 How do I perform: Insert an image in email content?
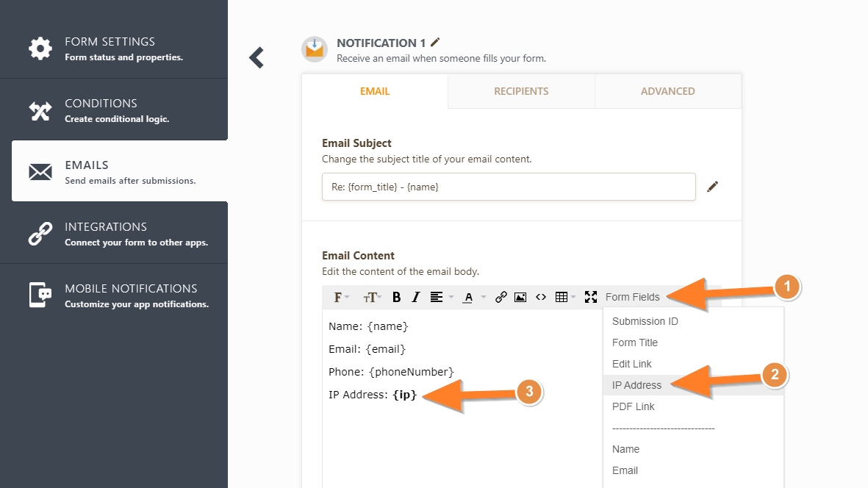(x=520, y=297)
